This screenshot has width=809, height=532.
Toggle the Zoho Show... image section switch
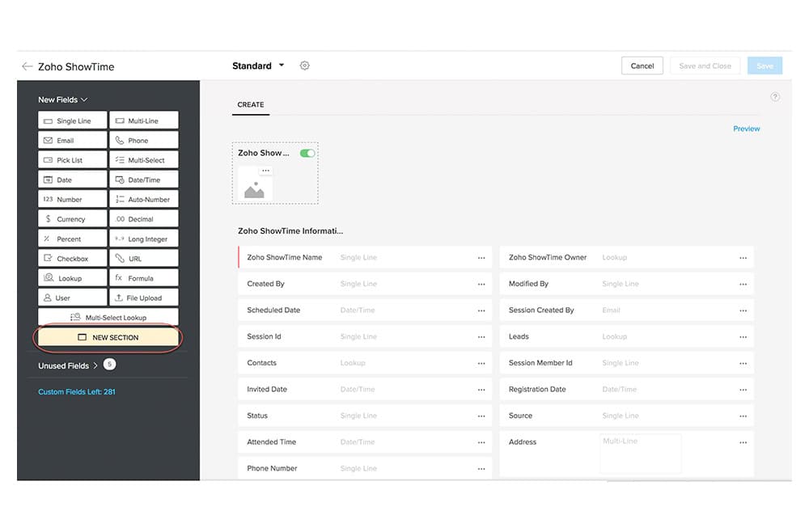point(307,153)
